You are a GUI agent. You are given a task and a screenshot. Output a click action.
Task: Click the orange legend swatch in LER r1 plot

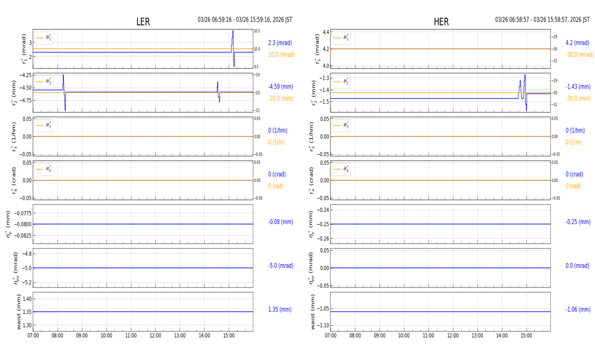tap(40, 38)
